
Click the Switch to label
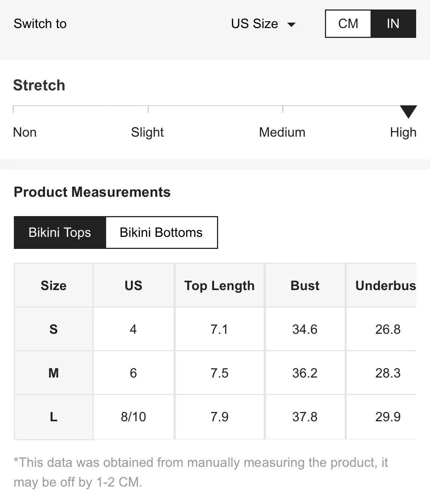40,24
